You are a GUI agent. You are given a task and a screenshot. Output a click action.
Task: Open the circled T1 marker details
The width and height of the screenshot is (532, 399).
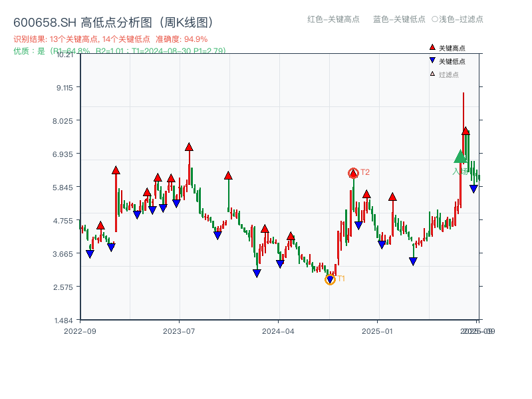(x=329, y=279)
